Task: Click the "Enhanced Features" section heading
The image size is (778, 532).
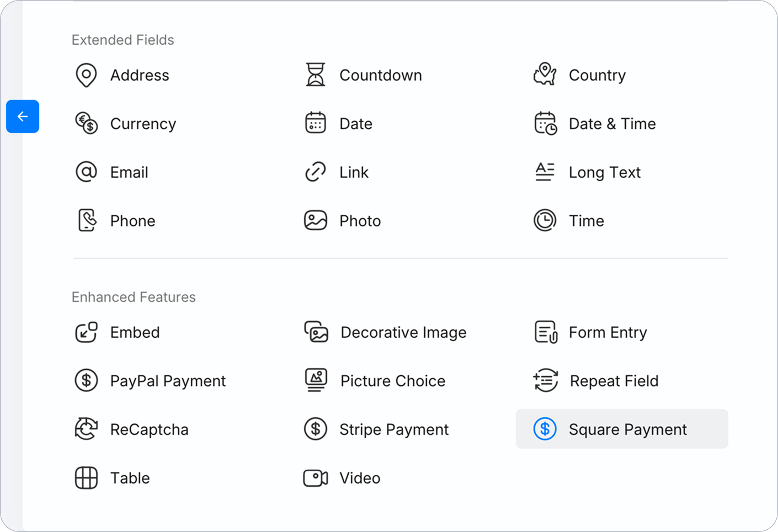Action: 134,297
